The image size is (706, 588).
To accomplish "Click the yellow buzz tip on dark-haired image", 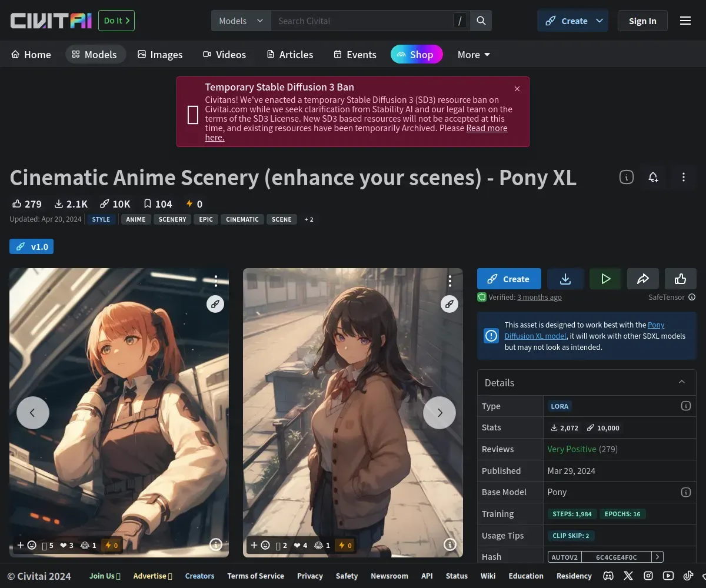I will (x=345, y=545).
